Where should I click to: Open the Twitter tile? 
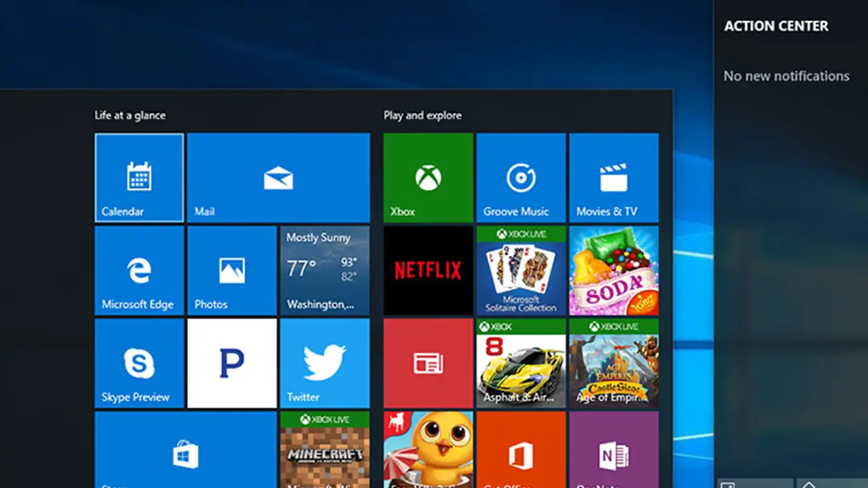pos(325,363)
